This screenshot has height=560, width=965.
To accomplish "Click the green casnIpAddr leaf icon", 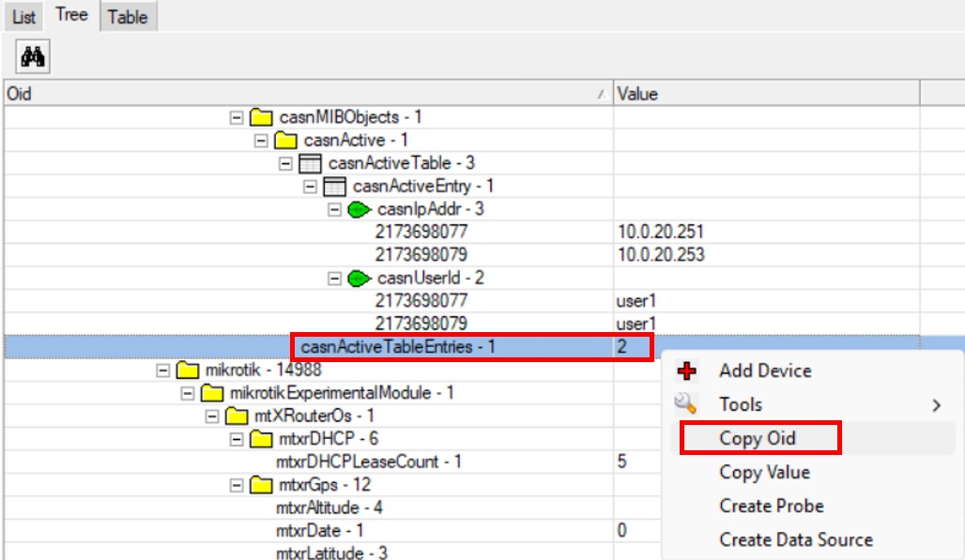I will 359,209.
